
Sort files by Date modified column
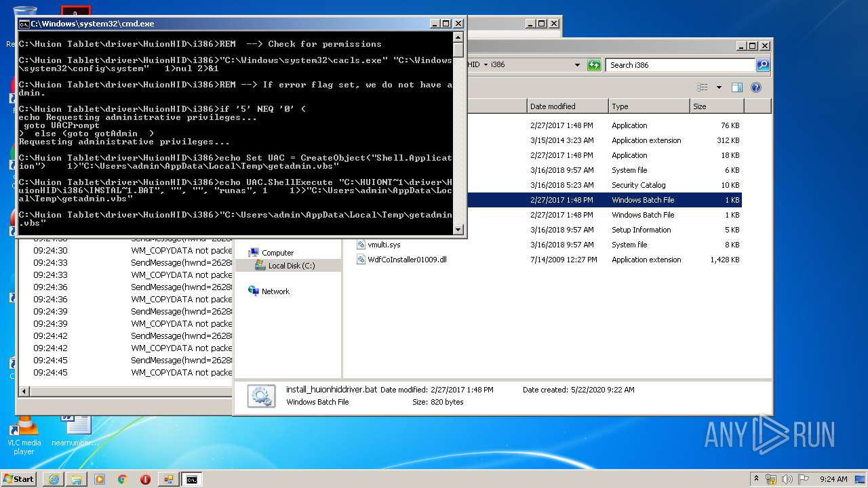click(x=568, y=106)
